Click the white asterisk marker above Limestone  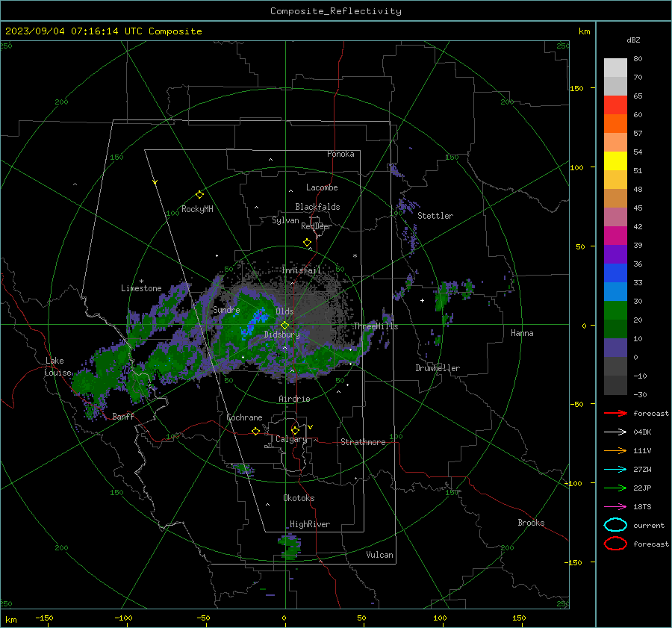point(141,282)
